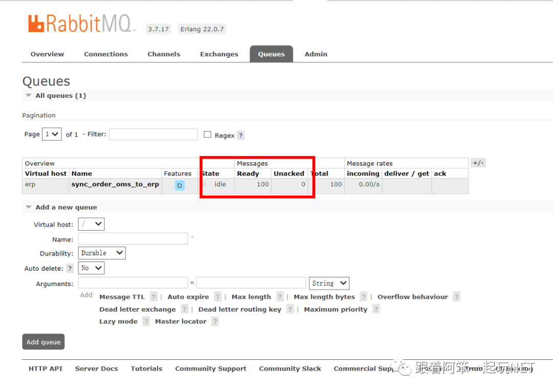
Task: Open the Server Docs footer link
Action: click(97, 368)
